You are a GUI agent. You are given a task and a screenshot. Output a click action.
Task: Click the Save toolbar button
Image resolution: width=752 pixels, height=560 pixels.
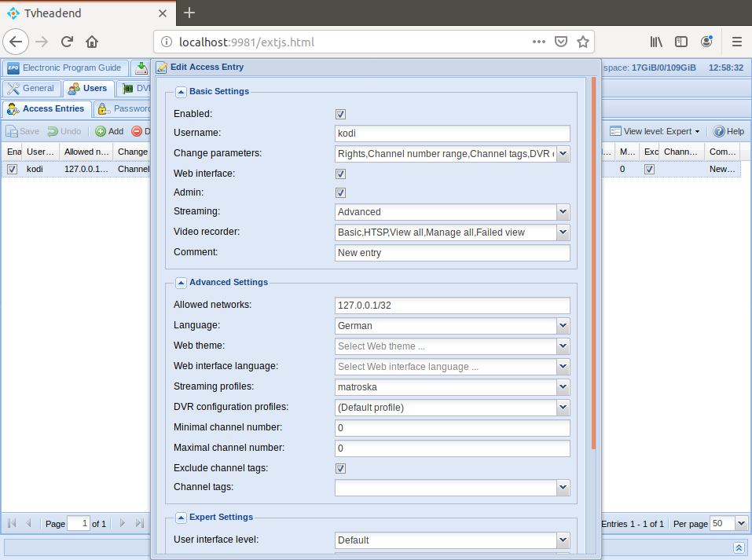[x=23, y=131]
